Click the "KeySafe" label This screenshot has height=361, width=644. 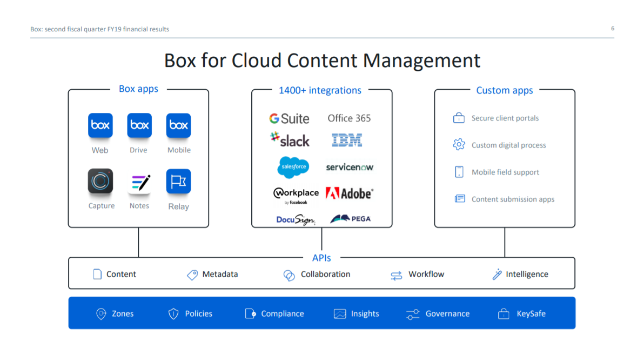(x=531, y=314)
